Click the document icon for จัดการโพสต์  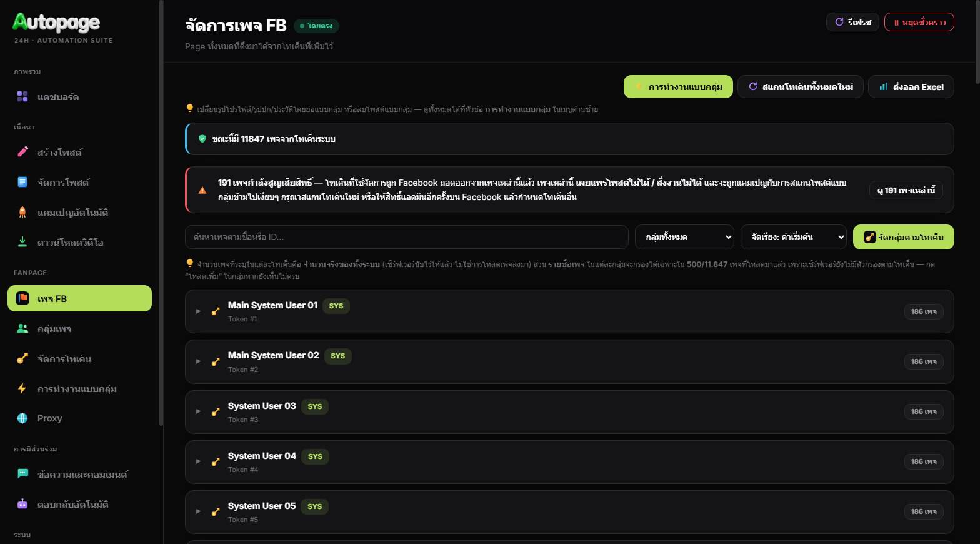pos(22,182)
